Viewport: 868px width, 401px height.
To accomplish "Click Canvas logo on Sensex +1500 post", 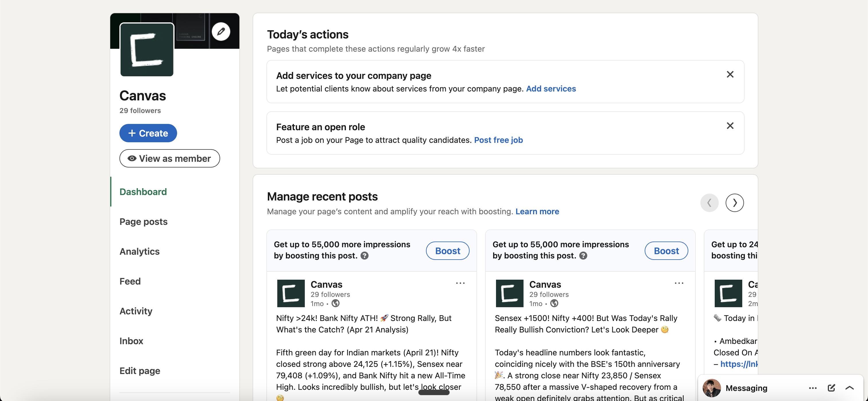I will click(x=509, y=293).
